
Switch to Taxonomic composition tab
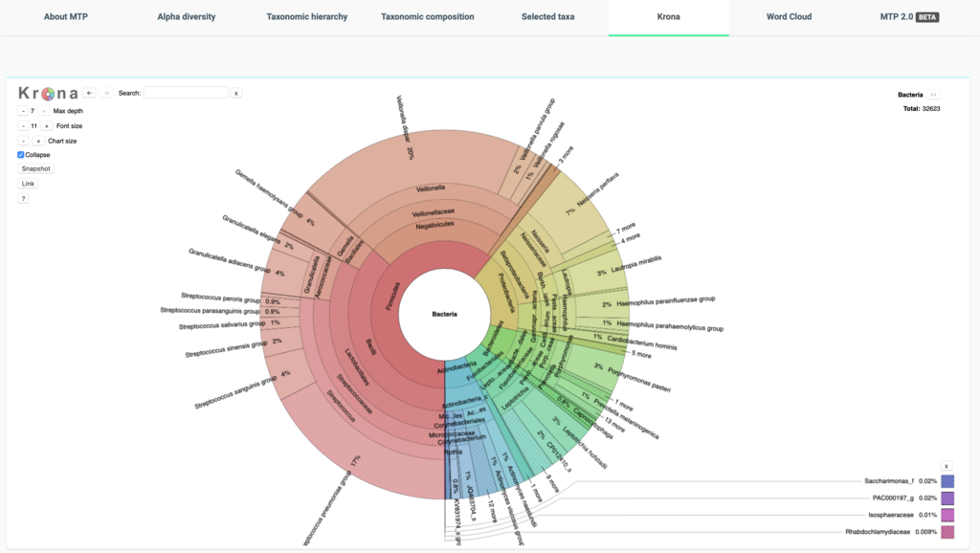[x=428, y=17]
